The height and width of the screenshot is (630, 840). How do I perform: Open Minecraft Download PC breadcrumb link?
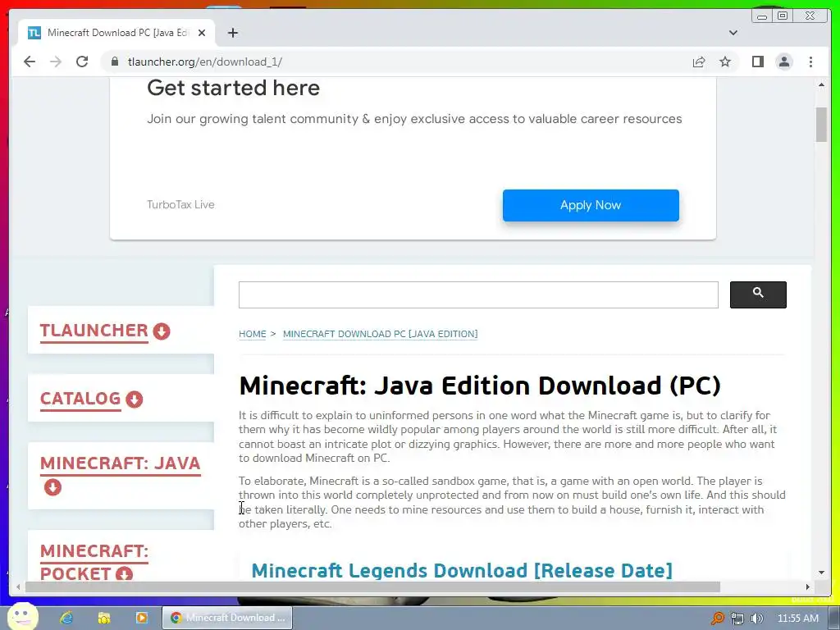pos(381,334)
